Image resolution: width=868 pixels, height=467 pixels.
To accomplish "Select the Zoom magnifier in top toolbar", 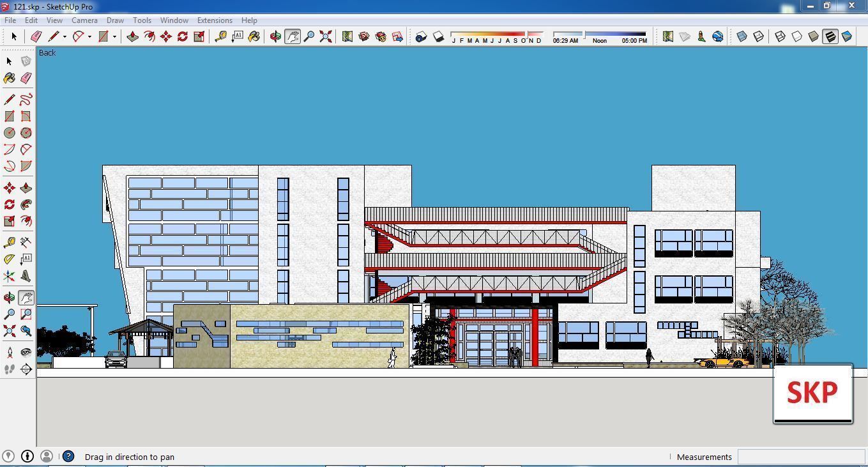I will (x=308, y=36).
